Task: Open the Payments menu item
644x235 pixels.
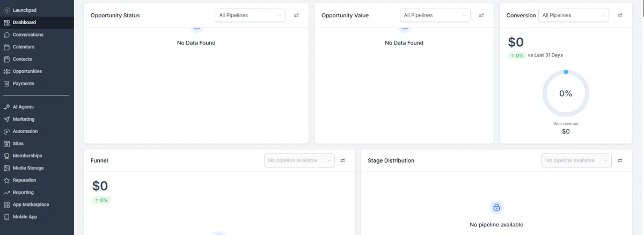Action: pos(23,84)
